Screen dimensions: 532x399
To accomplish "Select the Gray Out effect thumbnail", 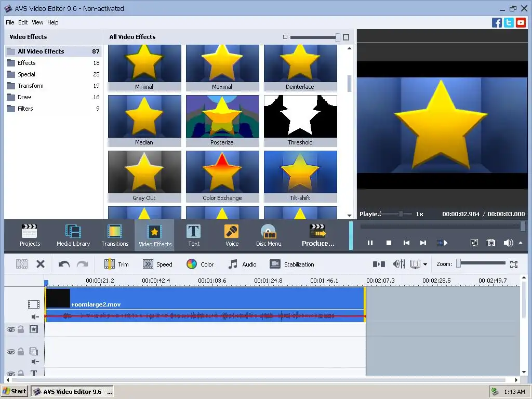I will pyautogui.click(x=144, y=176).
